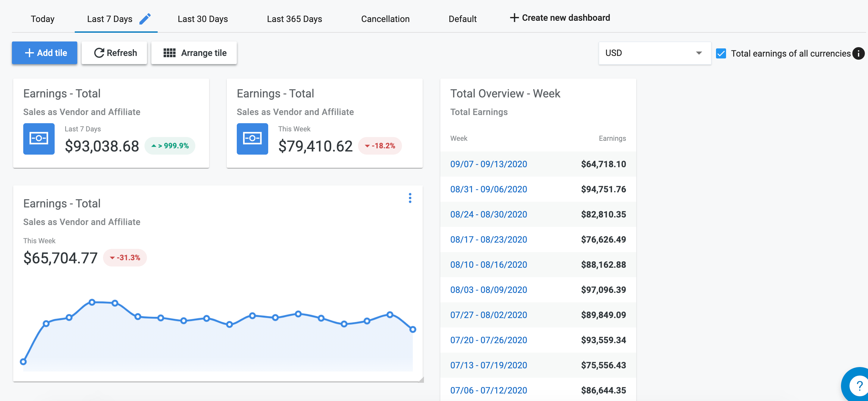Click the info icon next to Total earnings
This screenshot has width=868, height=401.
(858, 53)
